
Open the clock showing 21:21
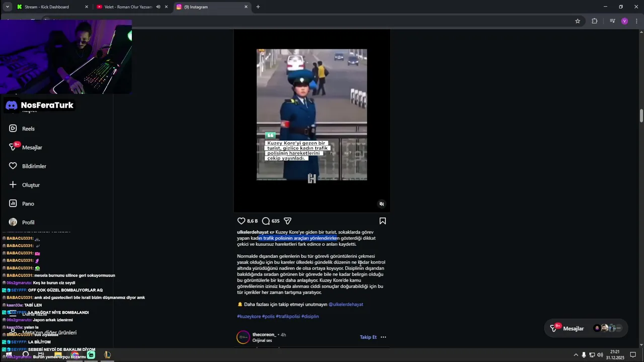(x=615, y=355)
